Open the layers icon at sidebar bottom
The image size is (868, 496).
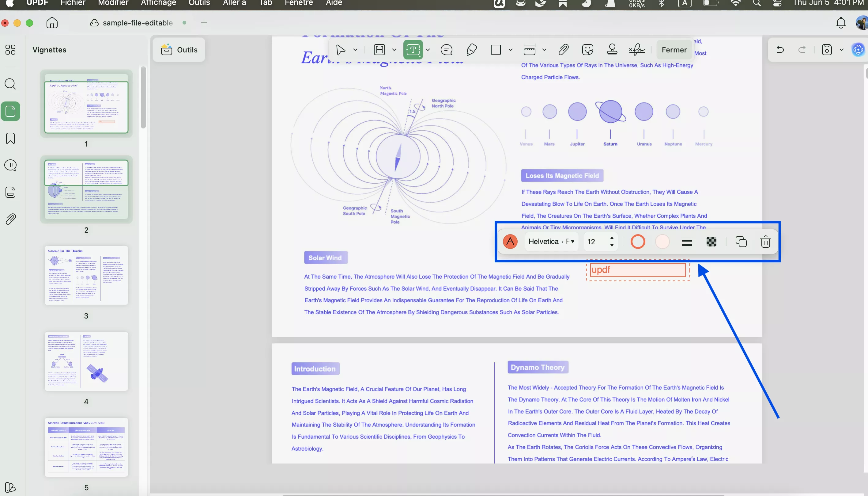point(10,487)
